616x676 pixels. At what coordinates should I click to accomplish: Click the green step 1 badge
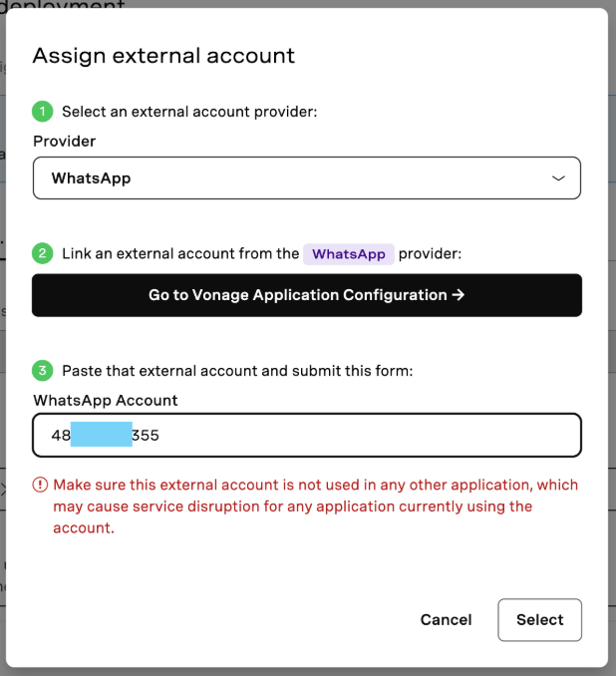click(42, 112)
